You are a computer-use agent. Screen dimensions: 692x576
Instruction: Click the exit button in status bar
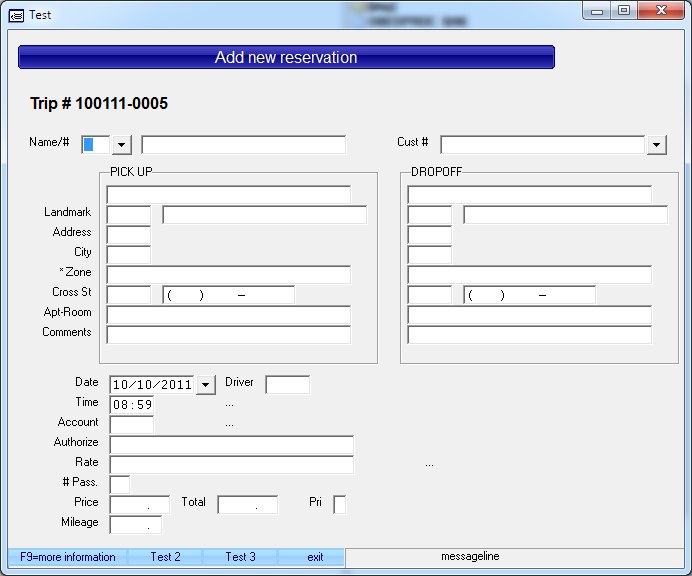coord(315,557)
